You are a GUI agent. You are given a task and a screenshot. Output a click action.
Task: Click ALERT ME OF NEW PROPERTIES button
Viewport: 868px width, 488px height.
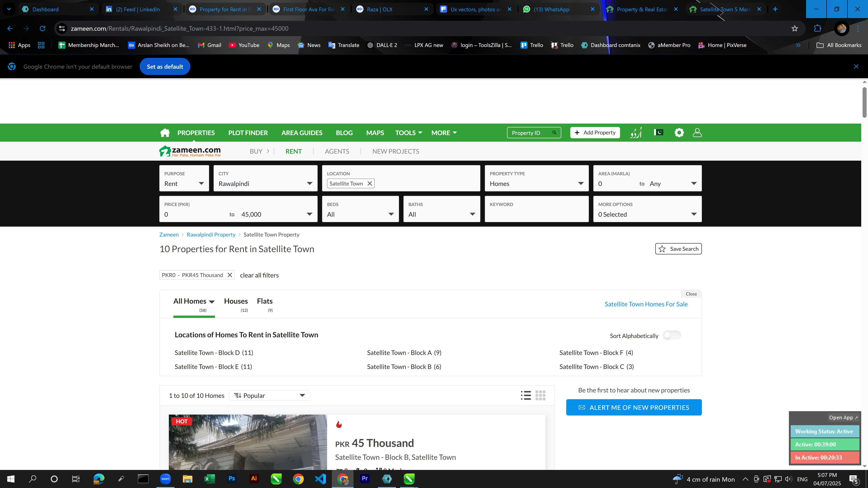pyautogui.click(x=634, y=408)
